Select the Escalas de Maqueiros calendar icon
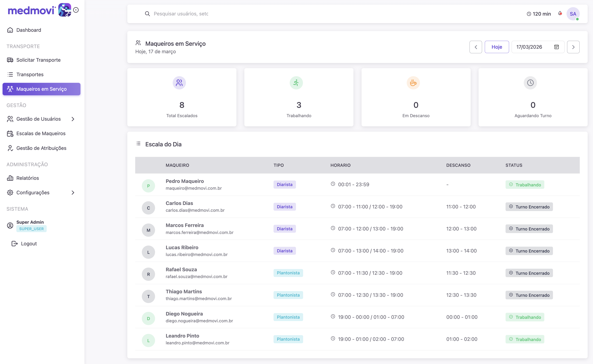The height and width of the screenshot is (364, 593). 10,134
